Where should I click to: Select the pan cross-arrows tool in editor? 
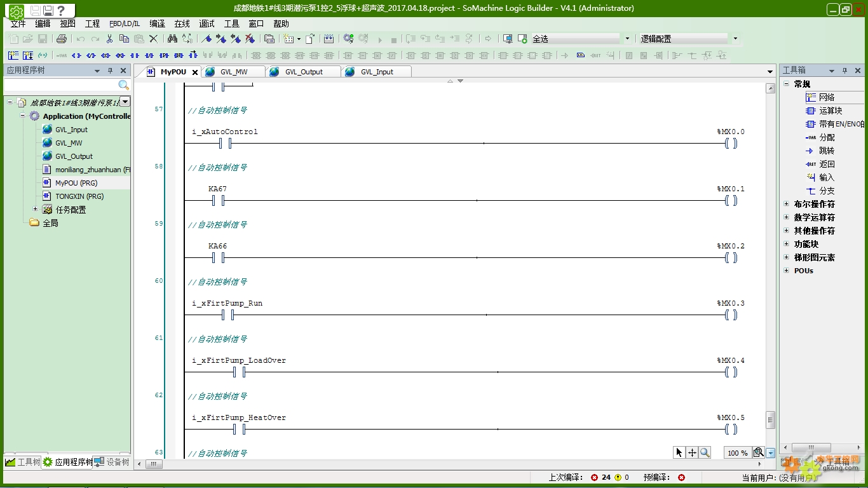pos(692,452)
